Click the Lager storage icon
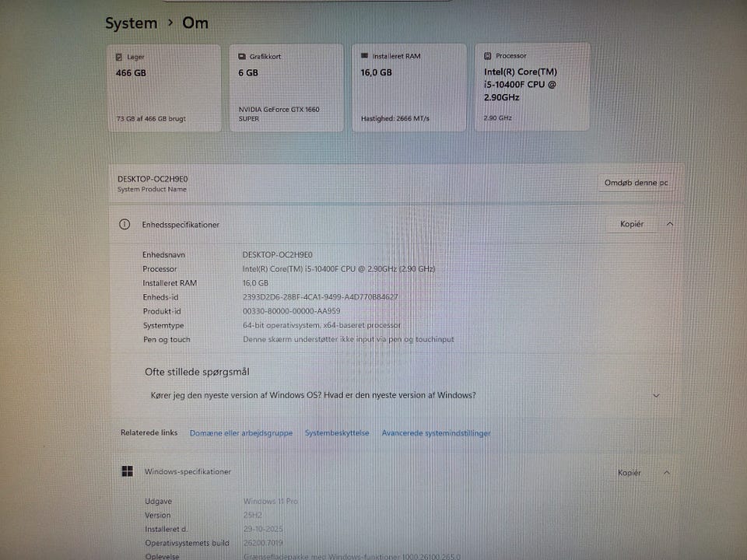Image resolution: width=747 pixels, height=560 pixels. click(118, 57)
